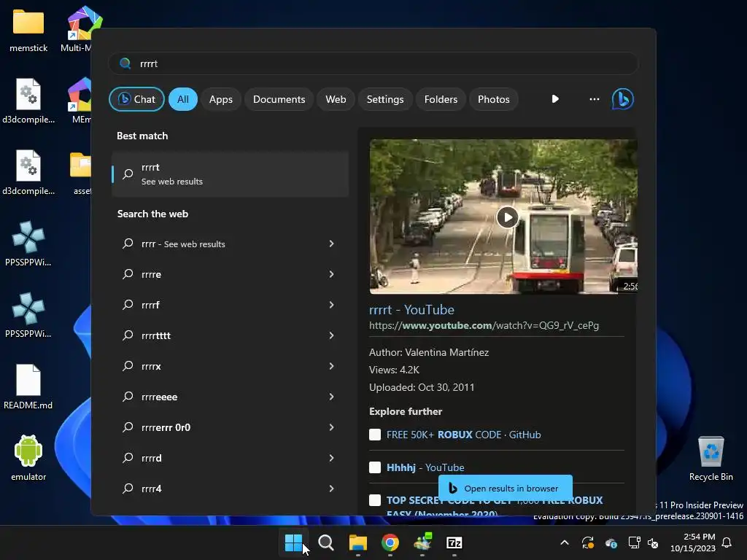Launch the second PPSSPPWi desktop icon
This screenshot has height=560, width=747.
tap(28, 315)
